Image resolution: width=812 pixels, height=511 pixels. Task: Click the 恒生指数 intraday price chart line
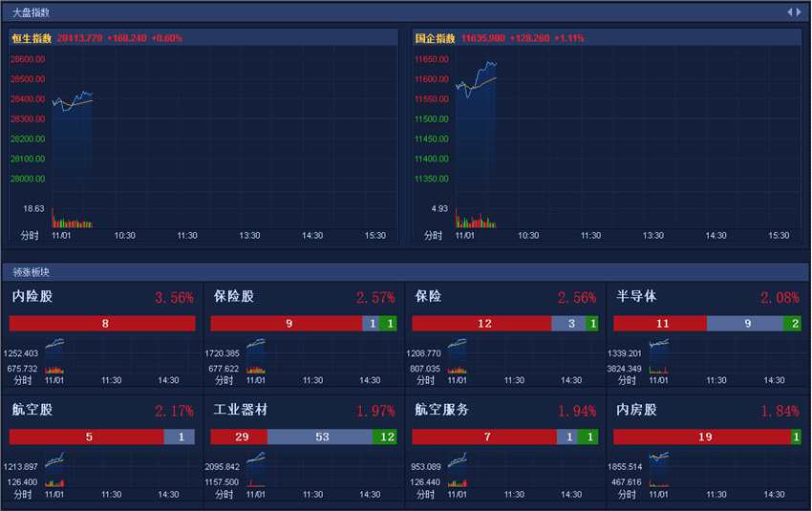point(73,101)
